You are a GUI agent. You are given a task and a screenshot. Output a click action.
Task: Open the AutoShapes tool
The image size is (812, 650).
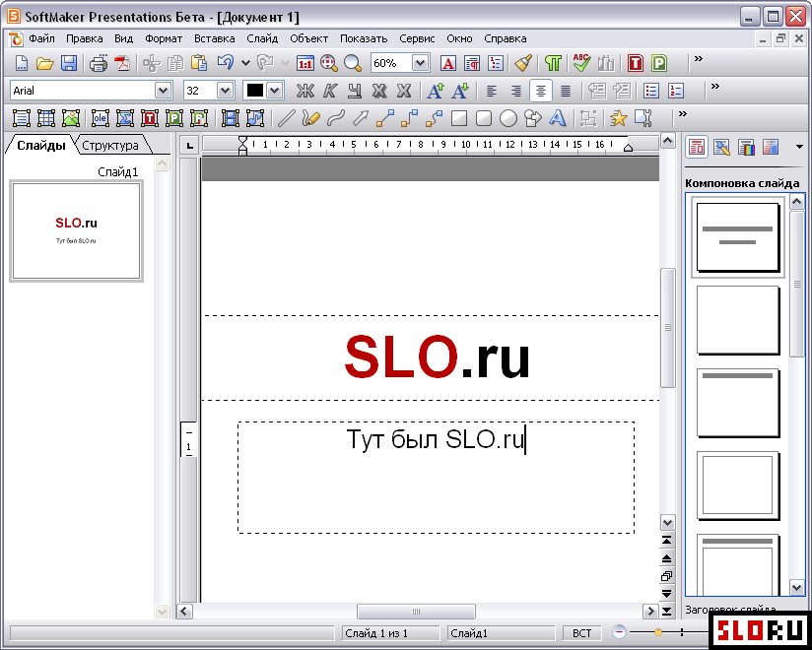tap(533, 118)
